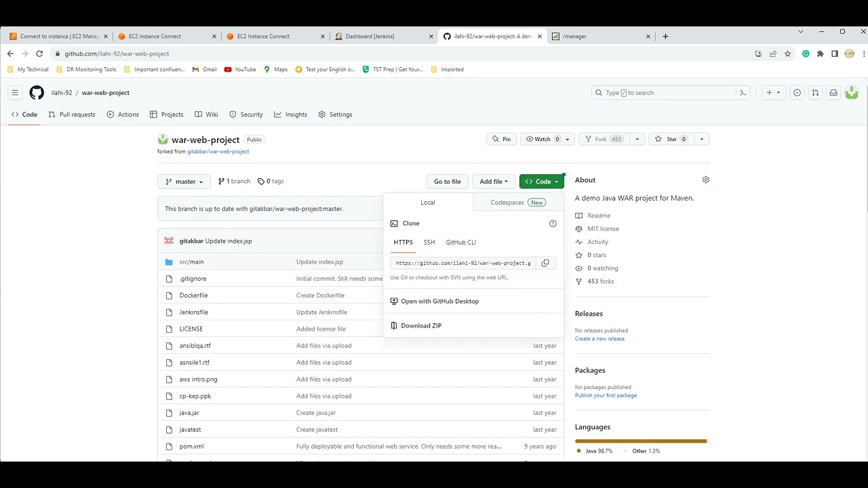The height and width of the screenshot is (488, 868).
Task: Open the Dockerfile file
Action: pyautogui.click(x=193, y=296)
